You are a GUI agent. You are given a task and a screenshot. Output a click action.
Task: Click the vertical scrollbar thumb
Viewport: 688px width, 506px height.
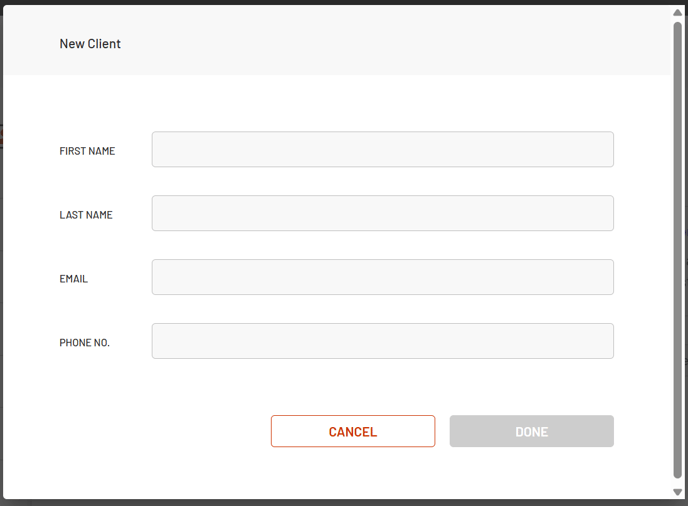coord(677,250)
